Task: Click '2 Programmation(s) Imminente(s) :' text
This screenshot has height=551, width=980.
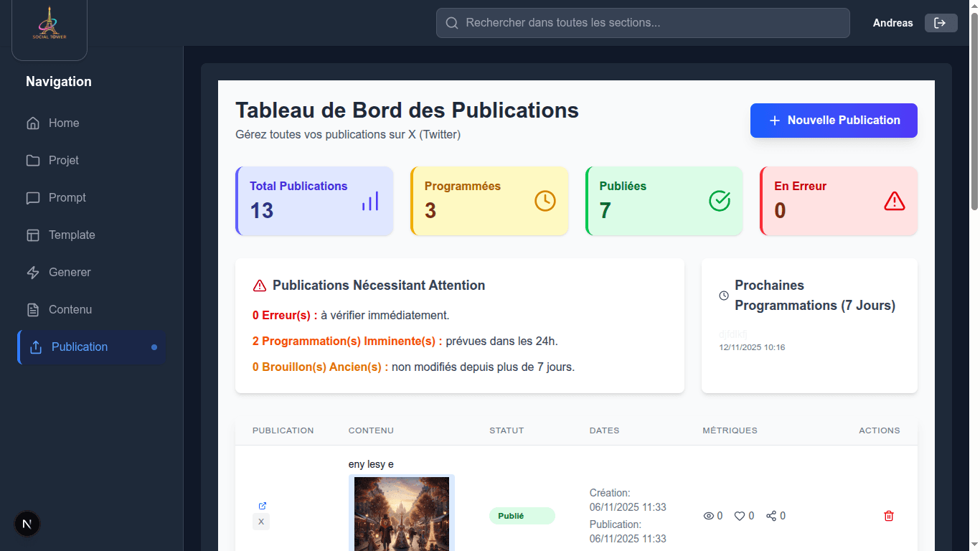Action: point(347,341)
